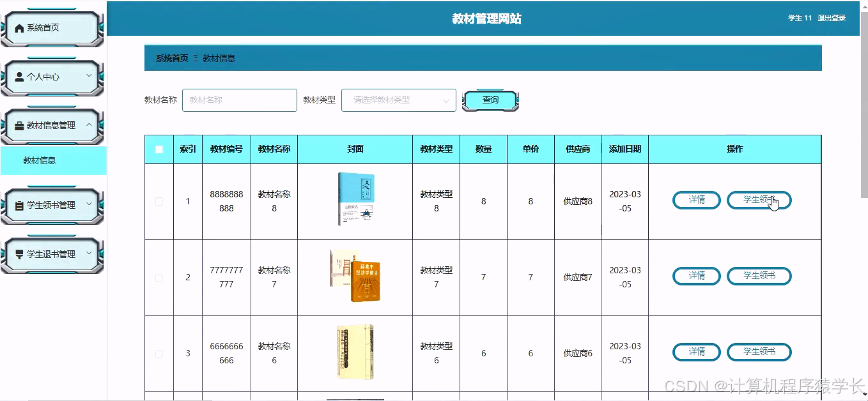Click 系统首页 in the breadcrumb
Viewport: 868px width, 401px height.
point(172,58)
